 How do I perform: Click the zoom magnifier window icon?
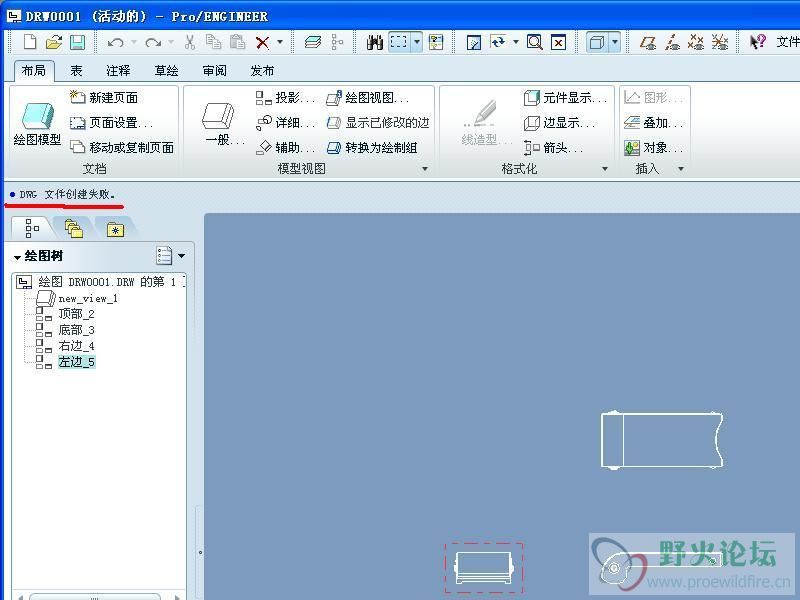[534, 42]
